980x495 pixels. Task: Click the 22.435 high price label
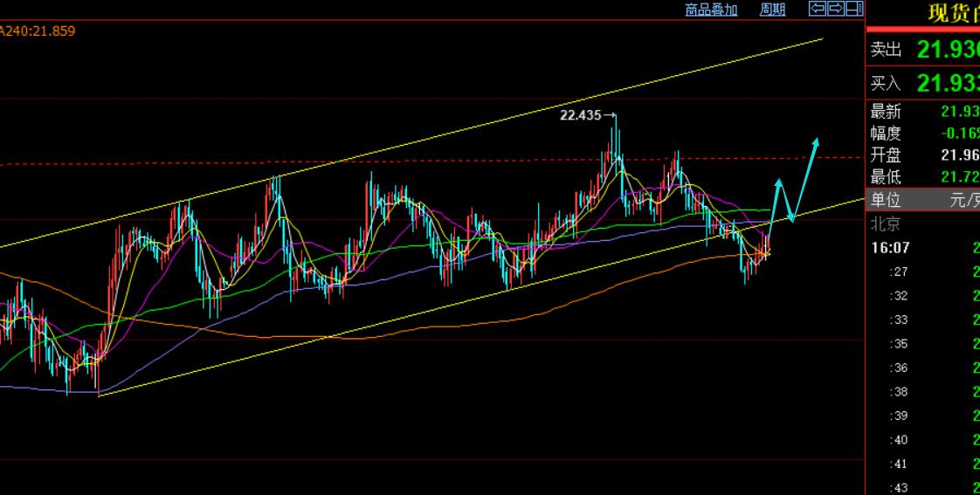click(581, 115)
